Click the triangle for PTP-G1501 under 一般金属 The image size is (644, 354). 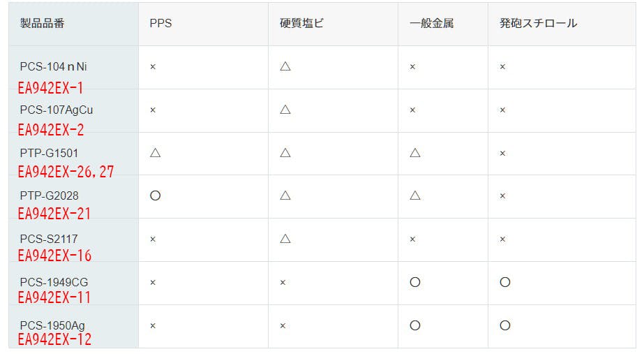415,152
